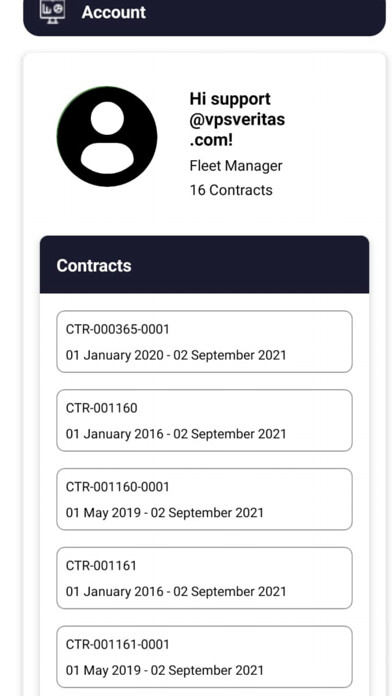Click the date range under CTR-001160-0001
The height and width of the screenshot is (696, 392).
point(165,513)
